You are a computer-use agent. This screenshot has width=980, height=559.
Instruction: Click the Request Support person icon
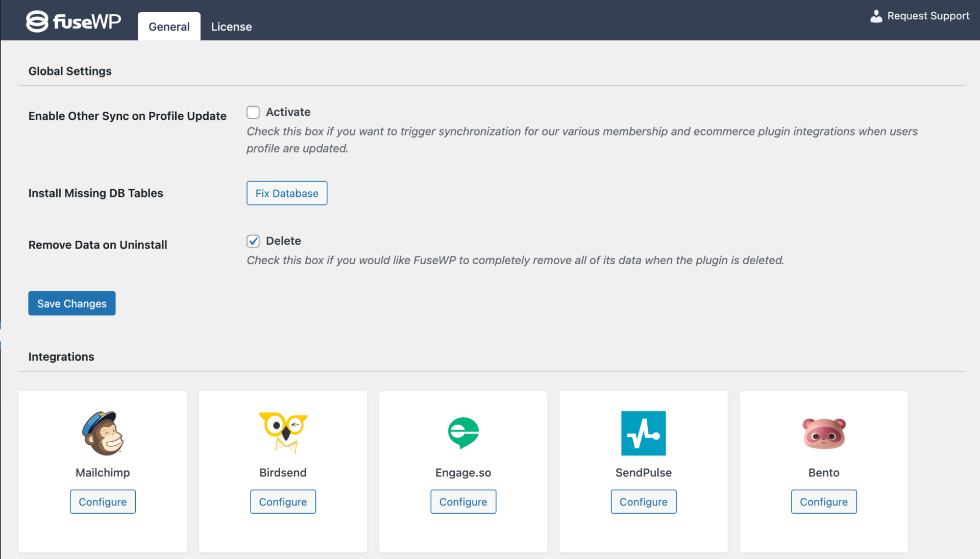tap(876, 16)
